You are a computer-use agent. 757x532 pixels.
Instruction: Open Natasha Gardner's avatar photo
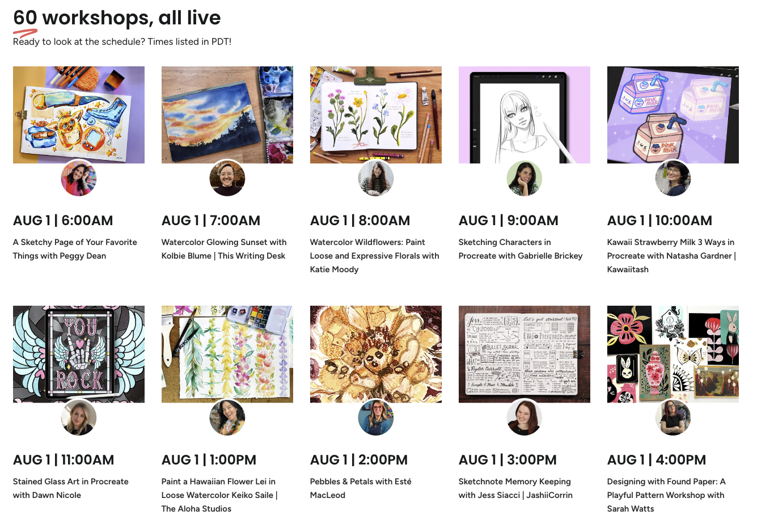(673, 178)
